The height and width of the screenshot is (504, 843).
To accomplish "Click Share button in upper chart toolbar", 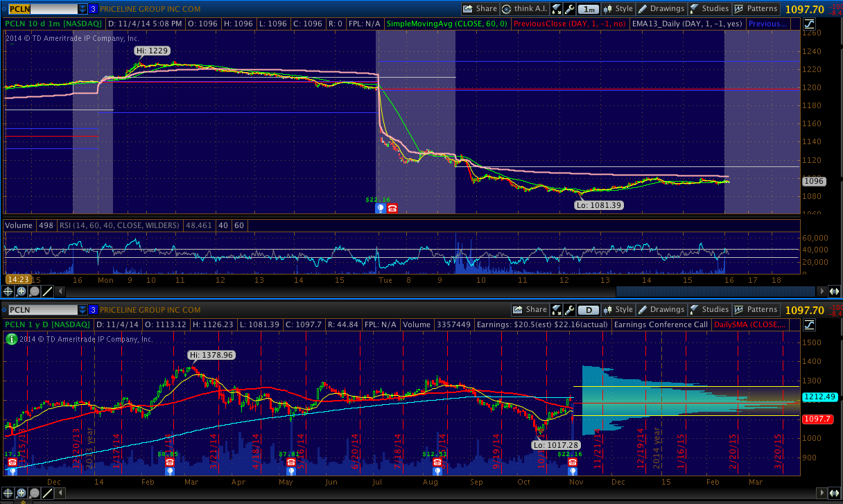I will pyautogui.click(x=480, y=9).
